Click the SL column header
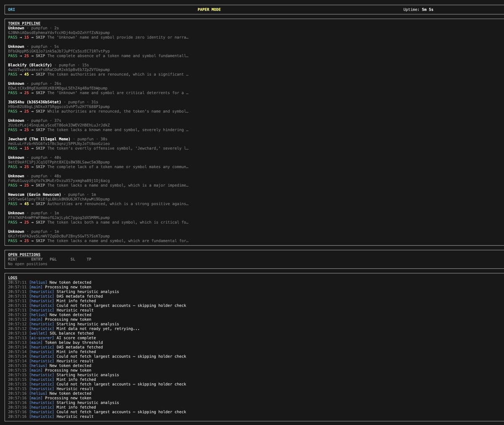504x425 pixels. tap(73, 259)
